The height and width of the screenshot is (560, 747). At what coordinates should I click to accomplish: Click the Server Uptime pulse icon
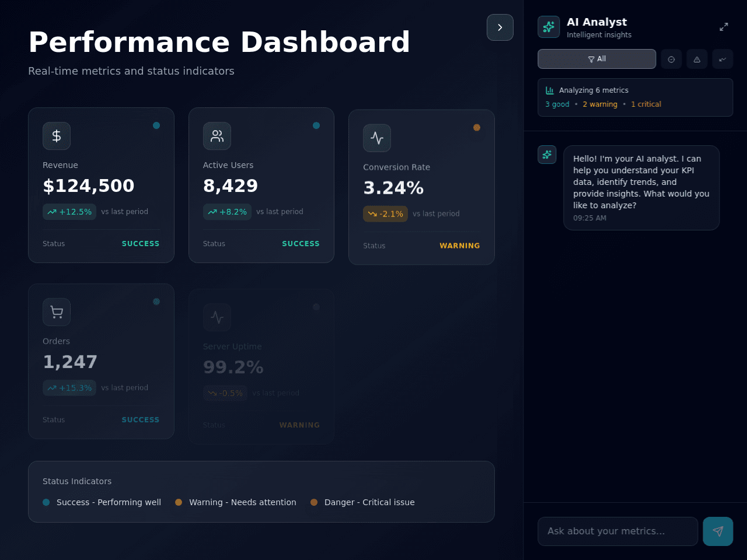point(217,317)
